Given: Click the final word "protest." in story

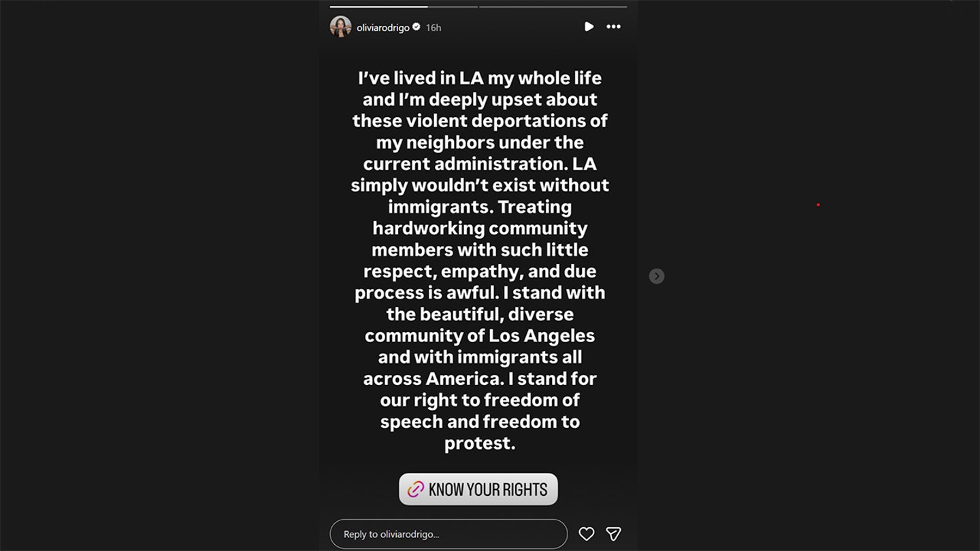Looking at the screenshot, I should (480, 444).
